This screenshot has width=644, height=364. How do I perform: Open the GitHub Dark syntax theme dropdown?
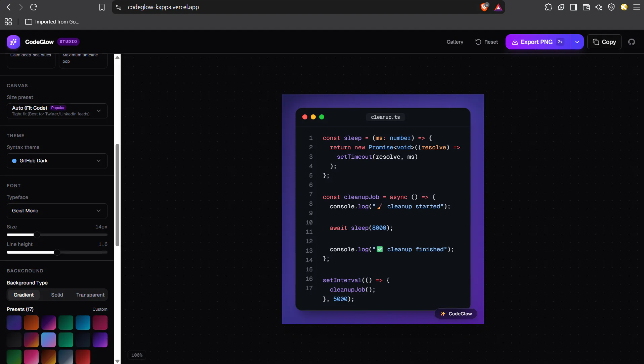(57, 161)
